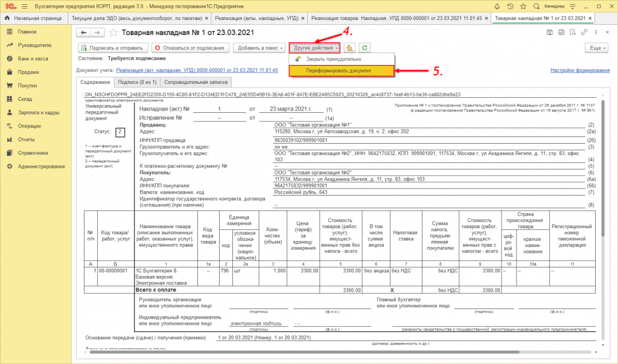Switch to the Начальная страница tab
Image resolution: width=618 pixels, height=364 pixels.
tap(34, 18)
